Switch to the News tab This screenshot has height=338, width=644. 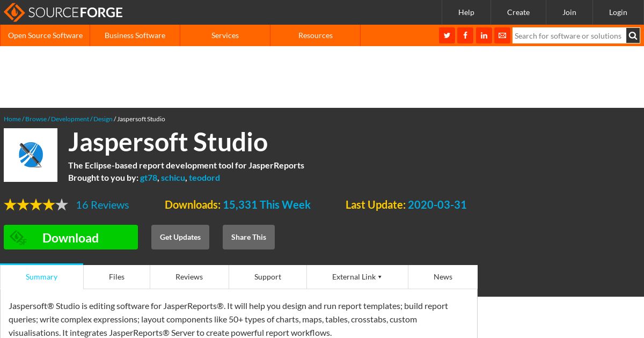pyautogui.click(x=443, y=277)
